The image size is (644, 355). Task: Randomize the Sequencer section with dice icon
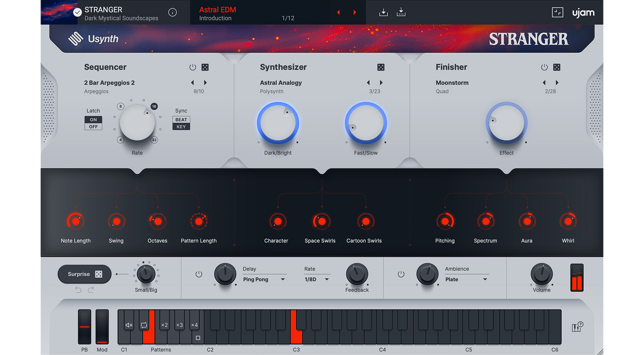[205, 67]
